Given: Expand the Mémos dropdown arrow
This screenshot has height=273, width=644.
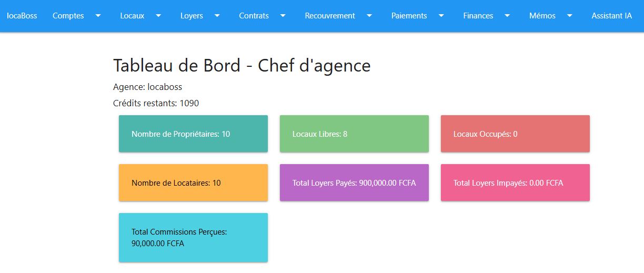Looking at the screenshot, I should tap(569, 16).
